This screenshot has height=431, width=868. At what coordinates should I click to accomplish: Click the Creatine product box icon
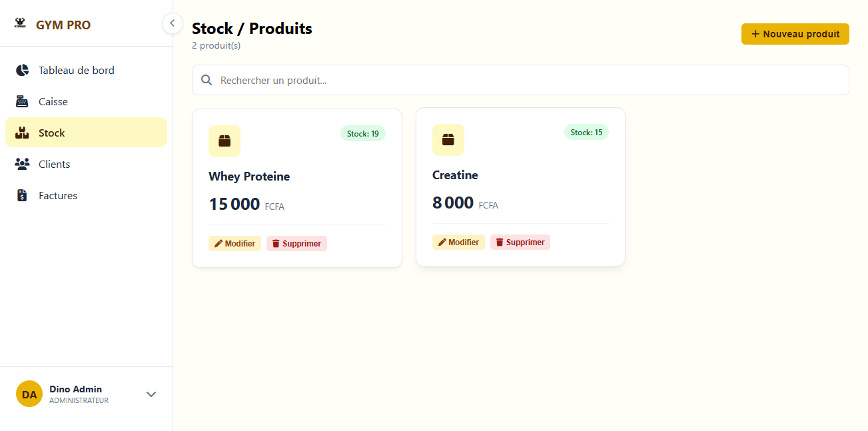pos(448,140)
